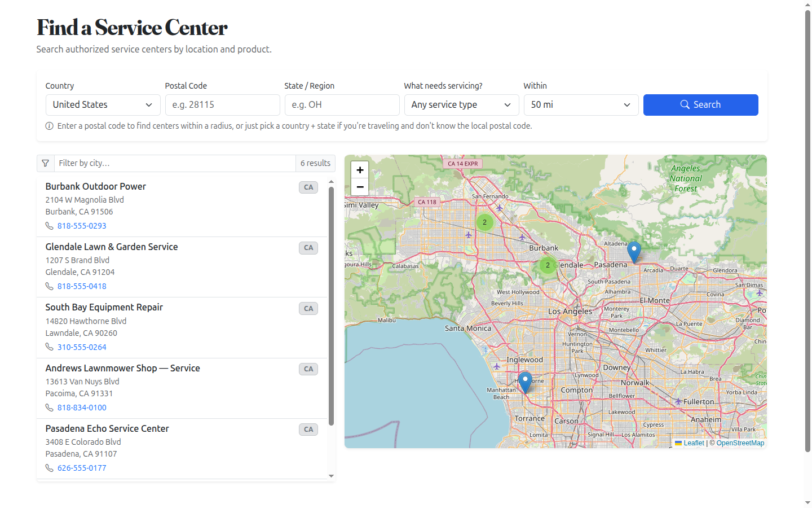Screen dimensions: 812x508
Task: Call Pasadena Echo at 626-555-0177
Action: click(x=82, y=468)
